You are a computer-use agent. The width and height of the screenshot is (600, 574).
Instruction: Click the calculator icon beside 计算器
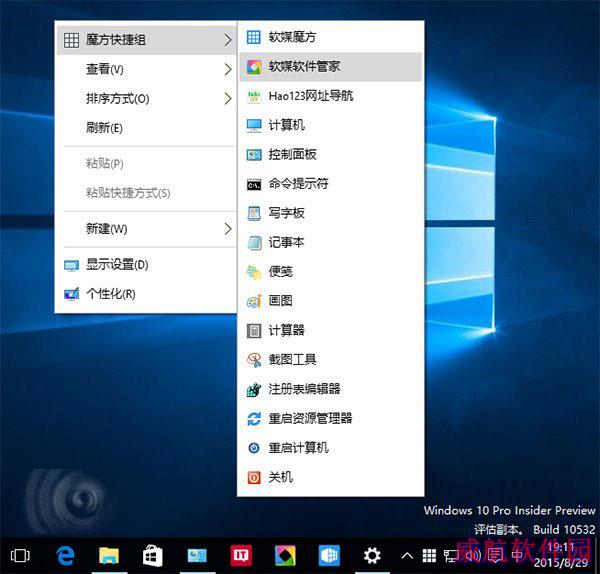tap(254, 331)
